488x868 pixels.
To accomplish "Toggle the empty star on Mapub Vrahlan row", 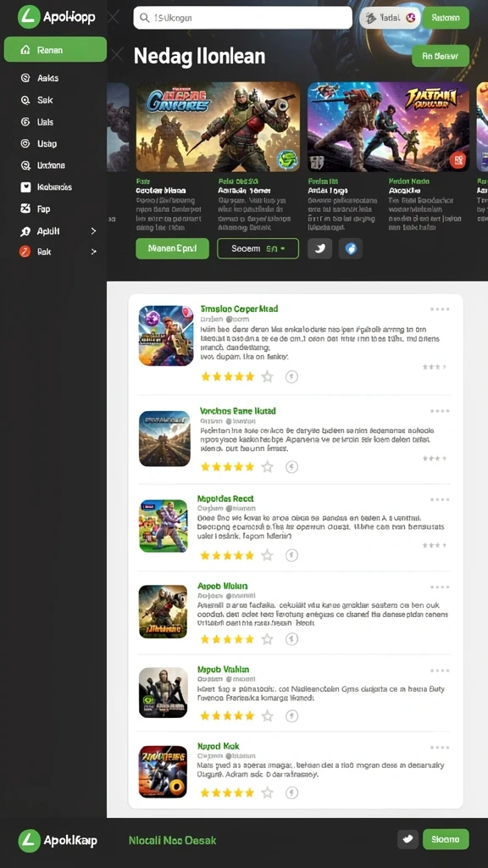I will (267, 715).
